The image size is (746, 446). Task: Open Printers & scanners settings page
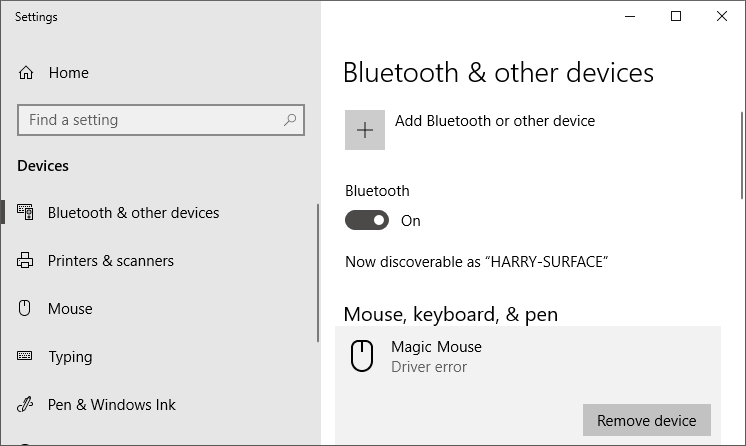pyautogui.click(x=110, y=261)
